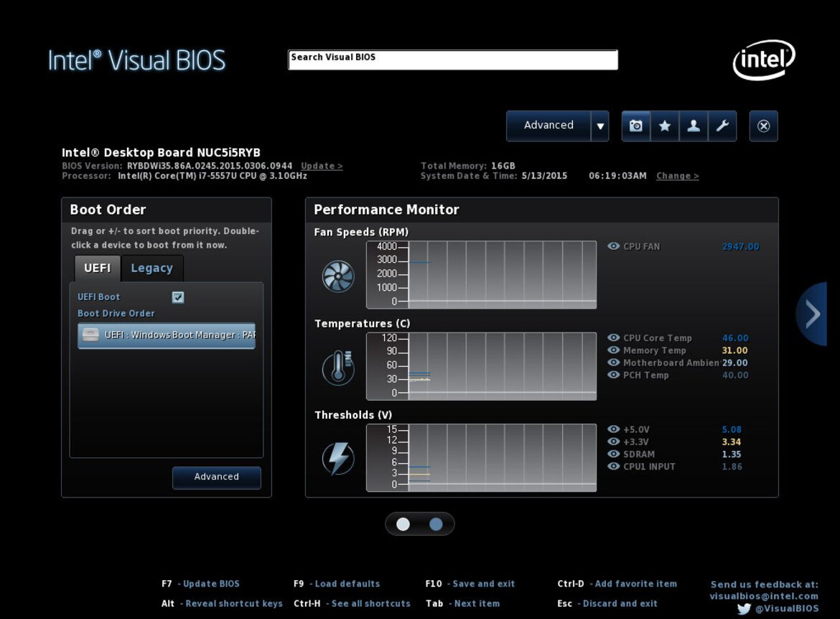Screen dimensions: 840x619
Task: Select the second page indicator dot
Action: (436, 524)
